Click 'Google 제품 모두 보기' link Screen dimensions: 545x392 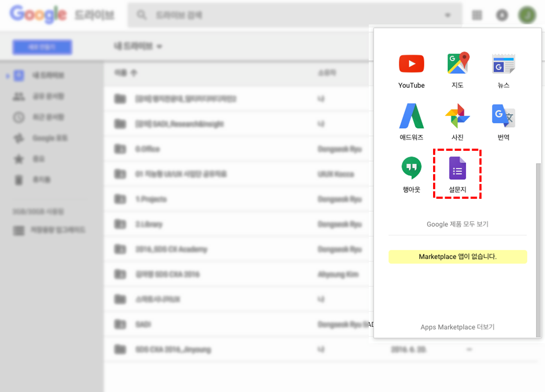click(458, 224)
